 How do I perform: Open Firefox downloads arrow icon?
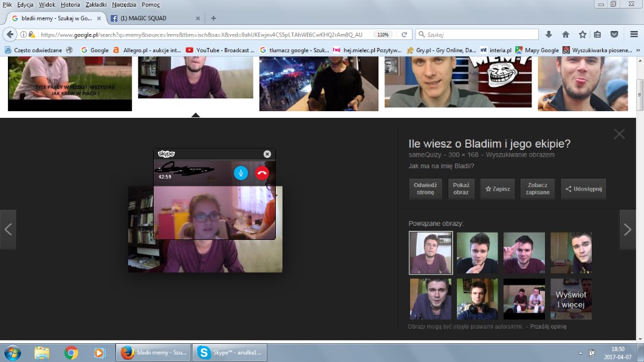(x=549, y=35)
